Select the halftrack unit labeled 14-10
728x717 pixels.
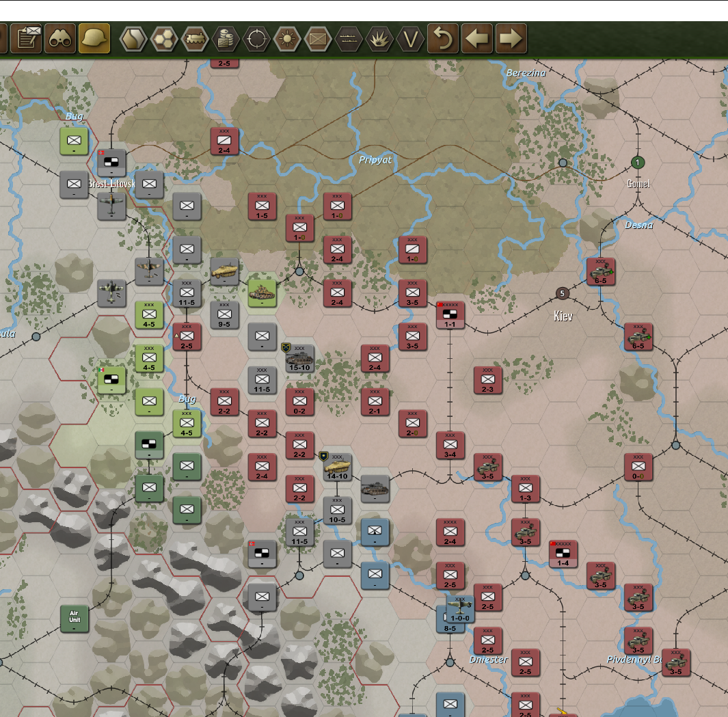click(337, 467)
